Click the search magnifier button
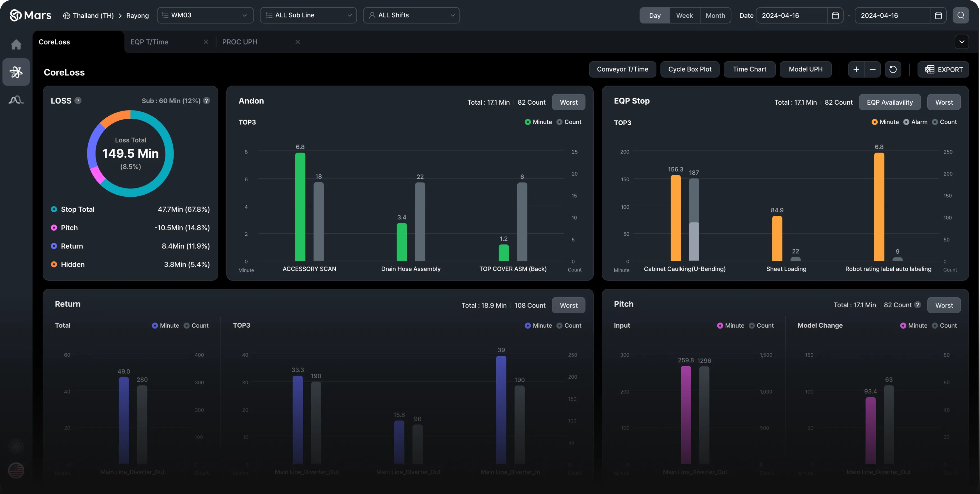The height and width of the screenshot is (494, 980). coord(961,16)
